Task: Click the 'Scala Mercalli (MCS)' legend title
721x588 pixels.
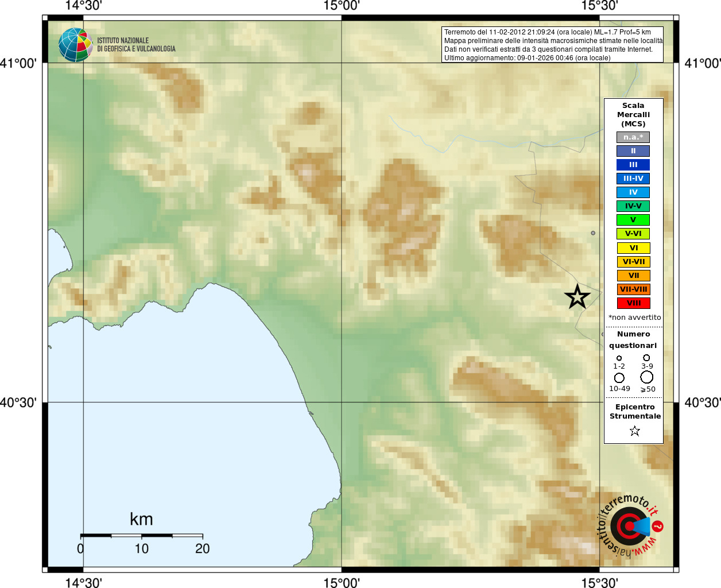Action: click(x=633, y=115)
